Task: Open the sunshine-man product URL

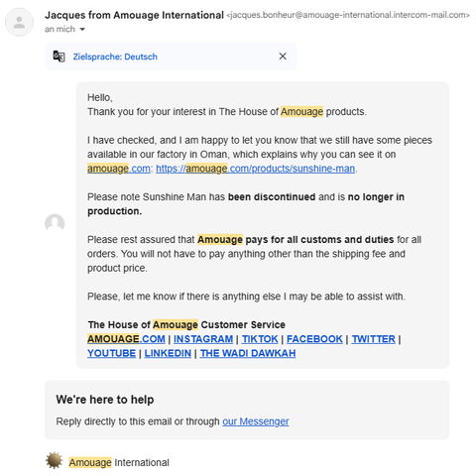Action: point(256,169)
